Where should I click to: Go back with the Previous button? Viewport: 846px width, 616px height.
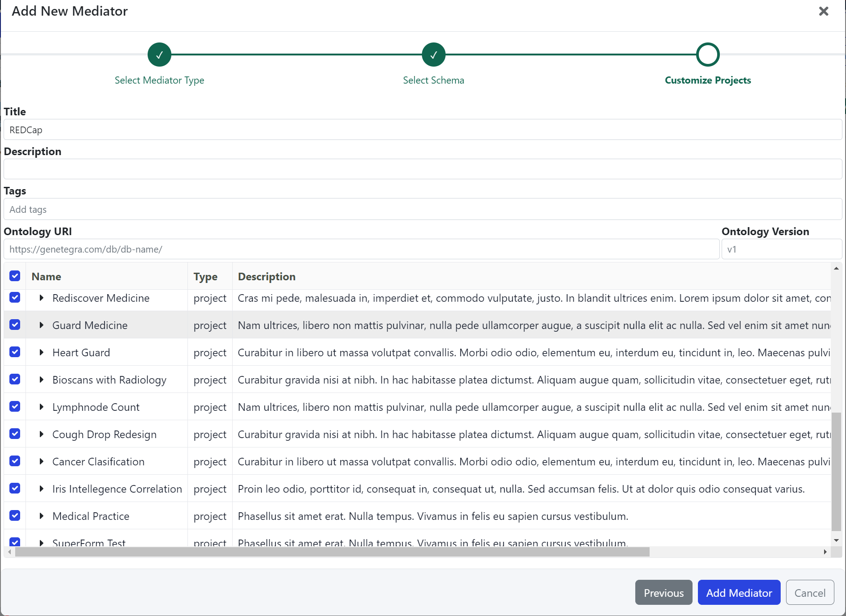tap(663, 593)
